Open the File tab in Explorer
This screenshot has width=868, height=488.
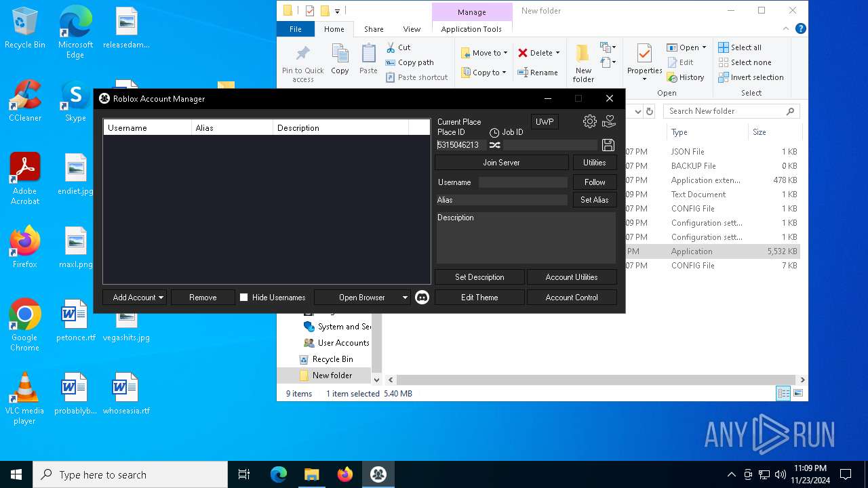(x=296, y=29)
